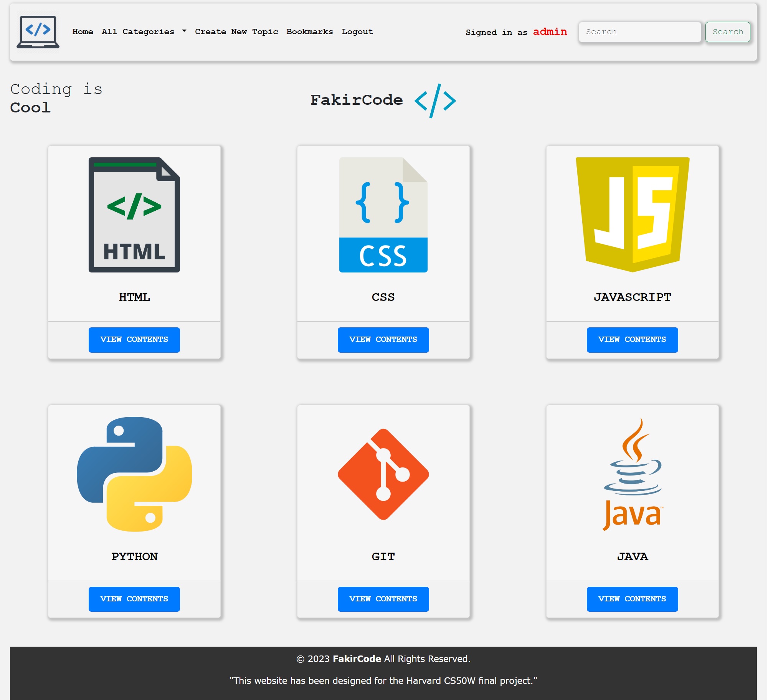The height and width of the screenshot is (700, 768).
Task: Click the Python snake logo
Action: [x=134, y=474]
